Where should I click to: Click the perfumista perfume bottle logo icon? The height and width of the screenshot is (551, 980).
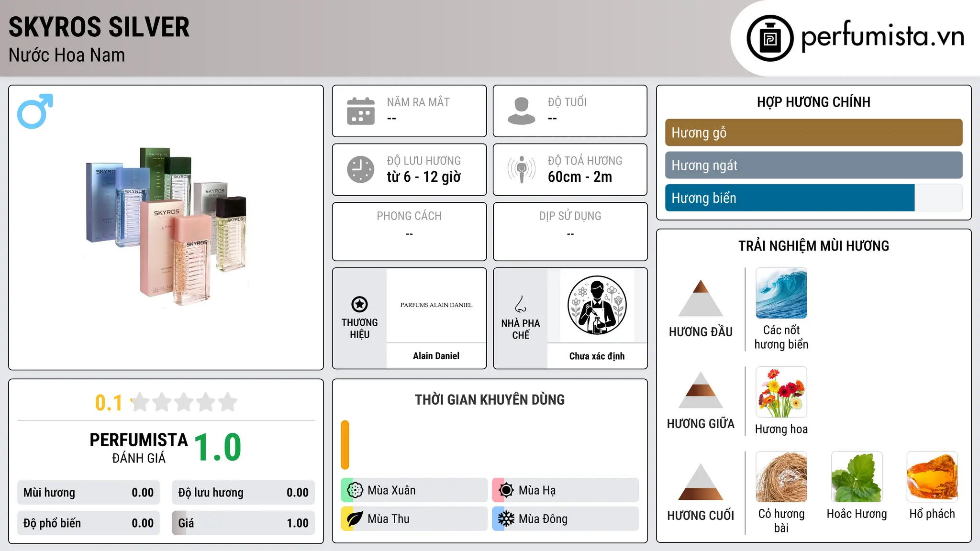pyautogui.click(x=770, y=38)
